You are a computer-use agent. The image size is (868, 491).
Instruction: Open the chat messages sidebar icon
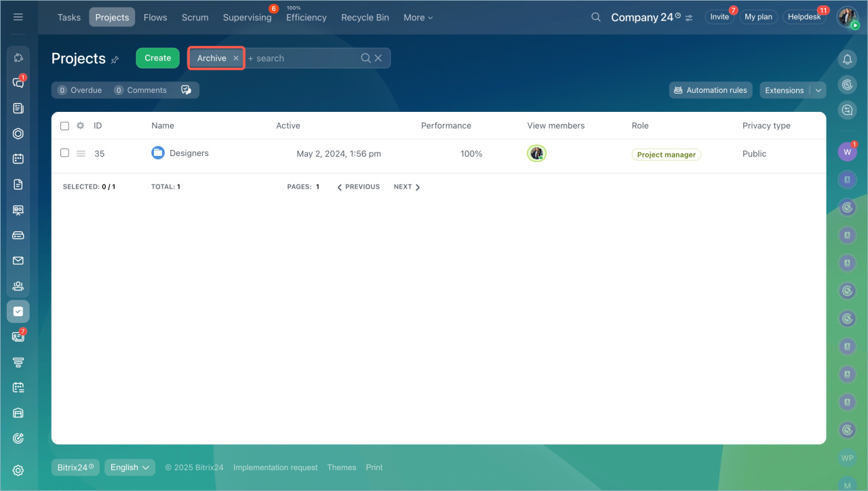click(18, 83)
